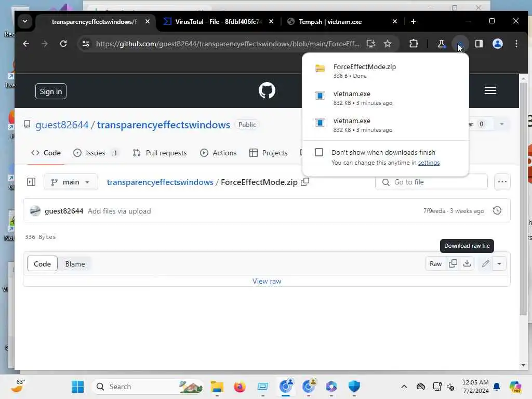532x399 pixels.
Task: Click View raw link
Action: click(x=267, y=281)
